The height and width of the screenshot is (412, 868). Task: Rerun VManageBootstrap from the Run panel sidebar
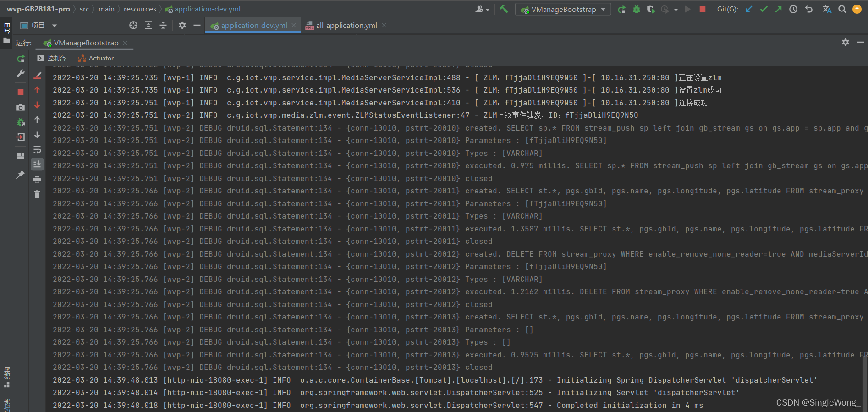[21, 59]
